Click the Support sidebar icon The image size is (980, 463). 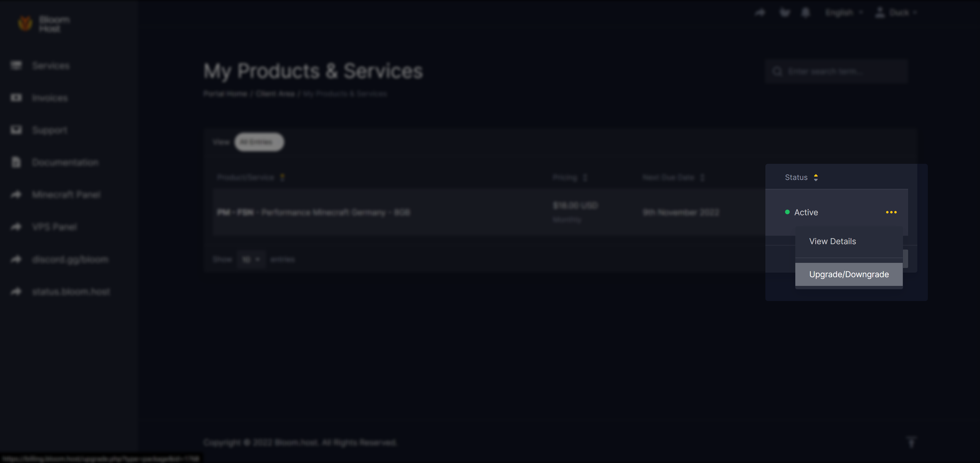pyautogui.click(x=16, y=130)
